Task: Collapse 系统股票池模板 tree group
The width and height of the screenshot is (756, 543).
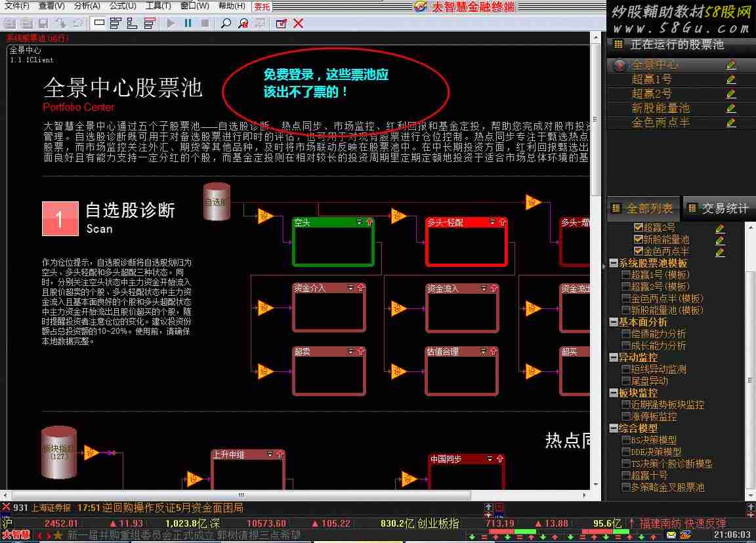Action: 614,263
